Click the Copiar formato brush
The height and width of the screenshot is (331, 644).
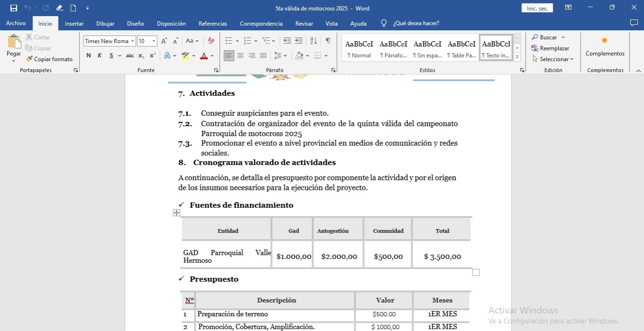pyautogui.click(x=49, y=59)
